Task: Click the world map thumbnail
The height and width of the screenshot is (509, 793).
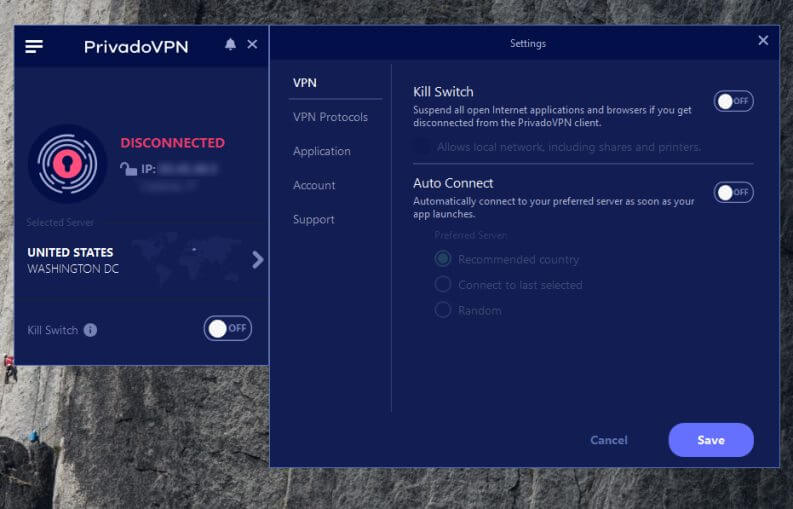Action: [187, 258]
